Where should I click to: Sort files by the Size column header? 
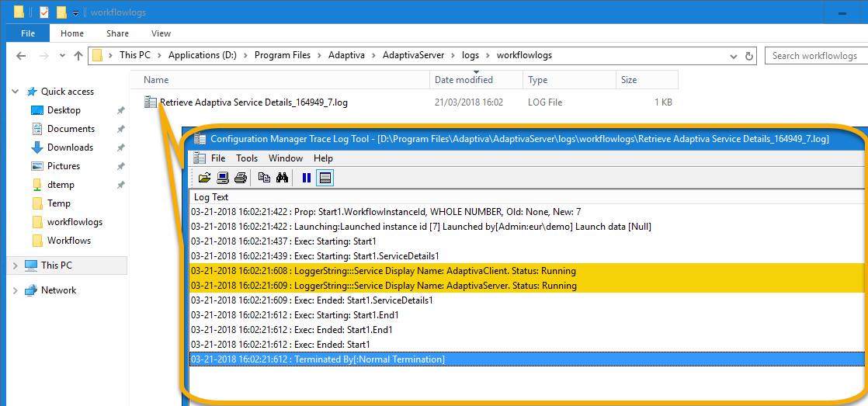(647, 80)
